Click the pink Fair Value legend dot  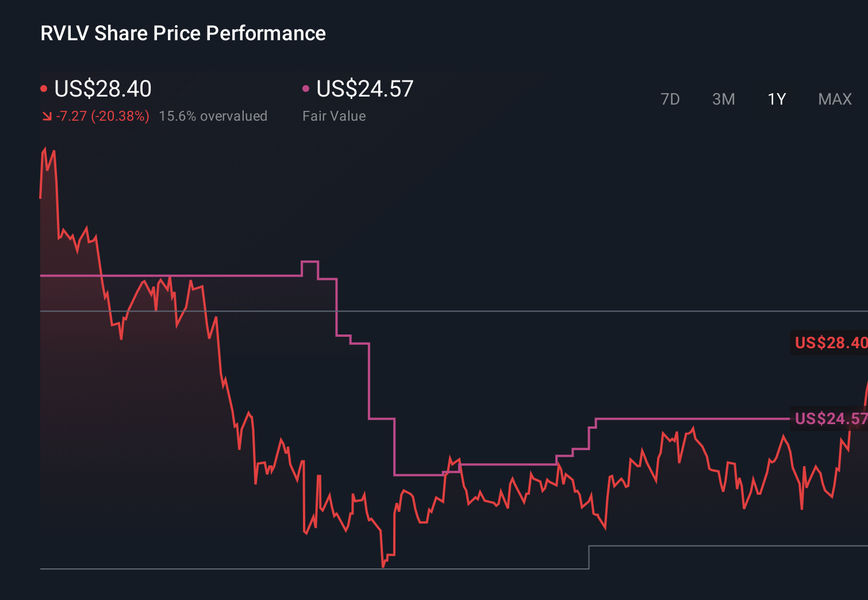[x=306, y=88]
